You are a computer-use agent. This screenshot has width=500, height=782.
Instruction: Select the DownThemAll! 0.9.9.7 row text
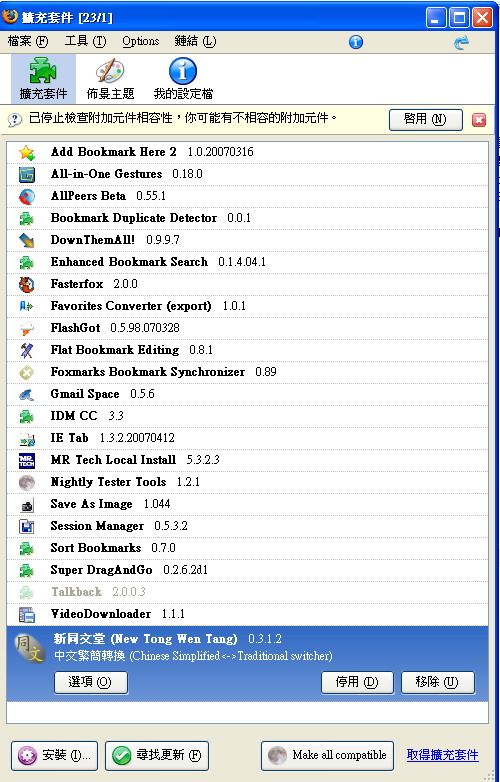(115, 240)
